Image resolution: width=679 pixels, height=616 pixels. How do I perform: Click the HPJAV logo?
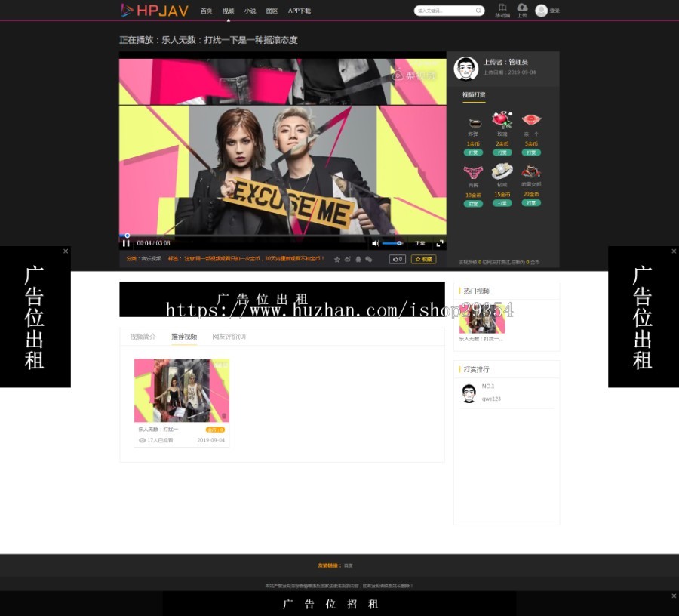click(153, 11)
